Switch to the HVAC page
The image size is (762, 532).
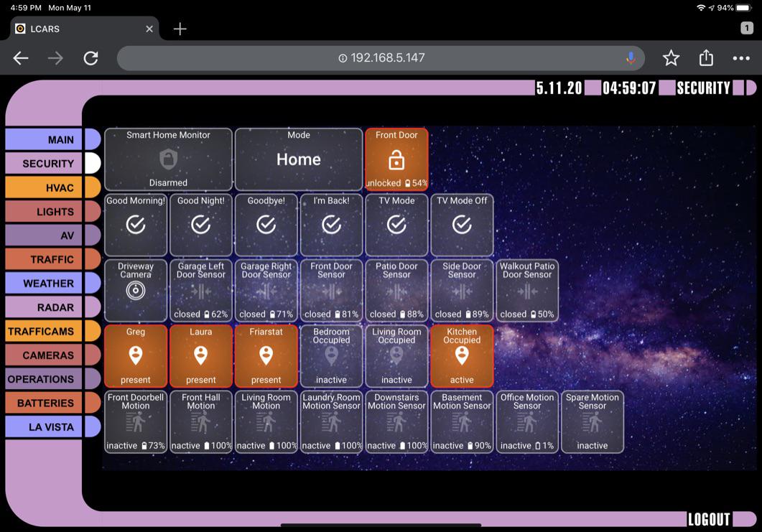pyautogui.click(x=52, y=187)
